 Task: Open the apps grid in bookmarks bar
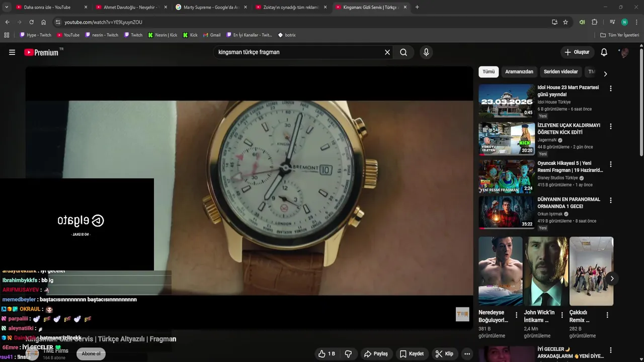click(7, 35)
